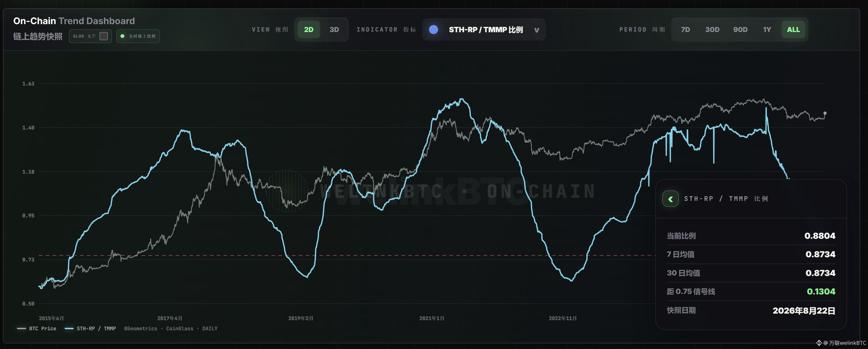The height and width of the screenshot is (349, 868).
Task: Select the ALL period
Action: [x=793, y=30]
